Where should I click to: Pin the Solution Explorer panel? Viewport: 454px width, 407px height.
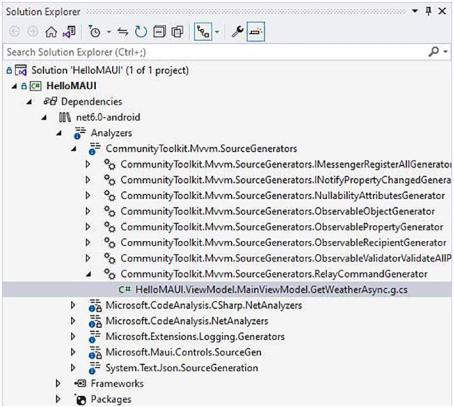(429, 11)
